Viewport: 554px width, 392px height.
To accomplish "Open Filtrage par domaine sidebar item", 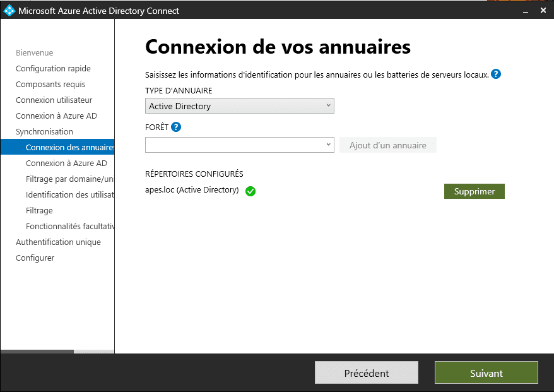I will pyautogui.click(x=69, y=179).
